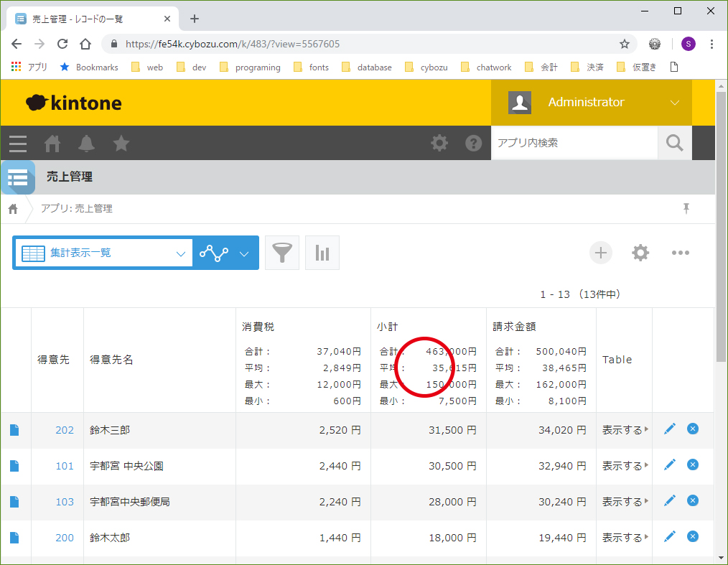Open customer link 103
The height and width of the screenshot is (565, 728).
[x=65, y=502]
